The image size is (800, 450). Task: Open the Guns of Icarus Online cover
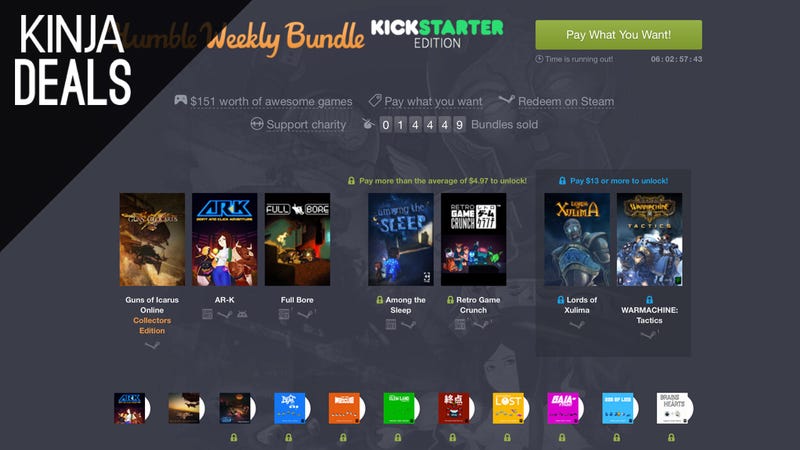tap(152, 239)
